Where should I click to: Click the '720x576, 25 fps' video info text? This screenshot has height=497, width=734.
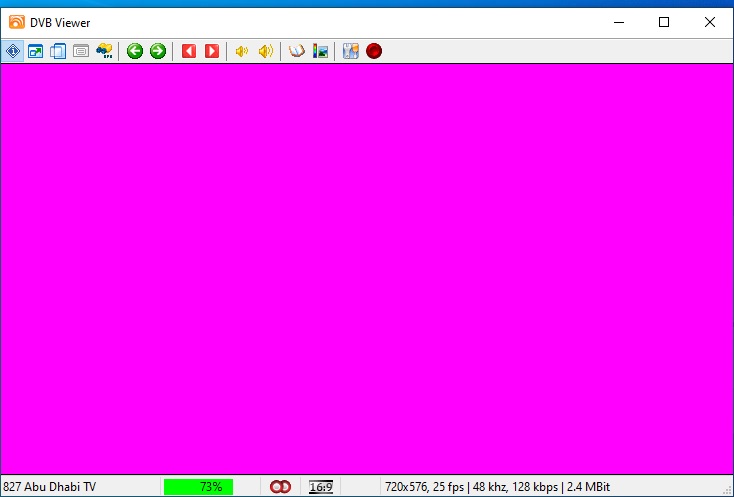(x=425, y=487)
